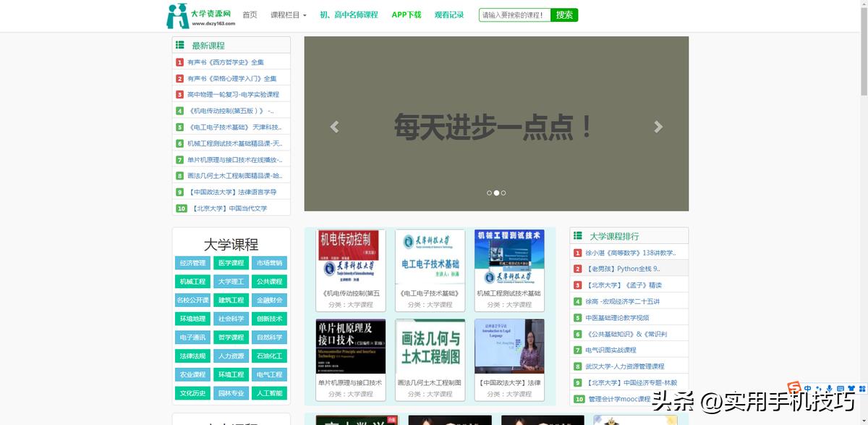Image resolution: width=868 pixels, height=425 pixels.
Task: Click the green list icon beside 最新课程
Action: click(x=179, y=45)
